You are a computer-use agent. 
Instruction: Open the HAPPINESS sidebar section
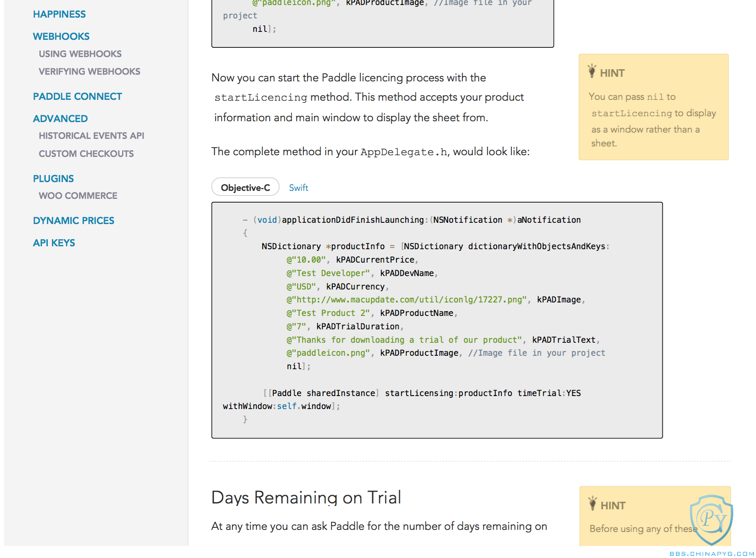click(59, 14)
